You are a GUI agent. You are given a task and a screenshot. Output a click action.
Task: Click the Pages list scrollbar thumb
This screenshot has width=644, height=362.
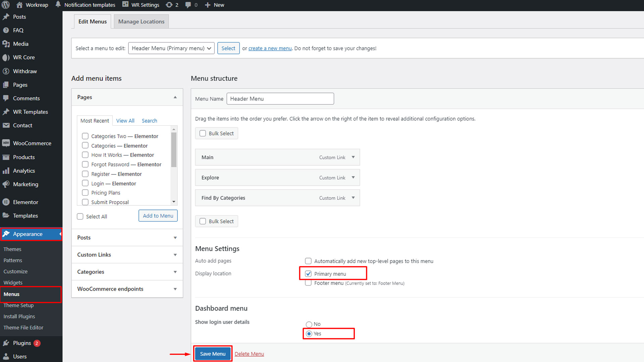point(174,149)
